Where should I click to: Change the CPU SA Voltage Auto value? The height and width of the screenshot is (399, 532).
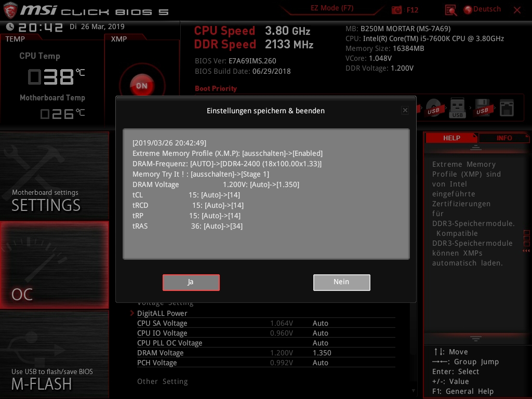pos(320,323)
